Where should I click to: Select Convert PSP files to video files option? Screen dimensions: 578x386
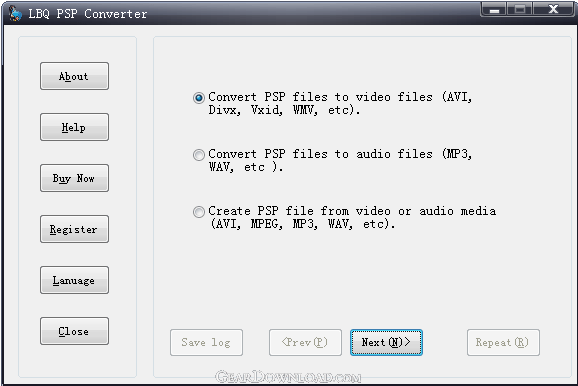199,98
